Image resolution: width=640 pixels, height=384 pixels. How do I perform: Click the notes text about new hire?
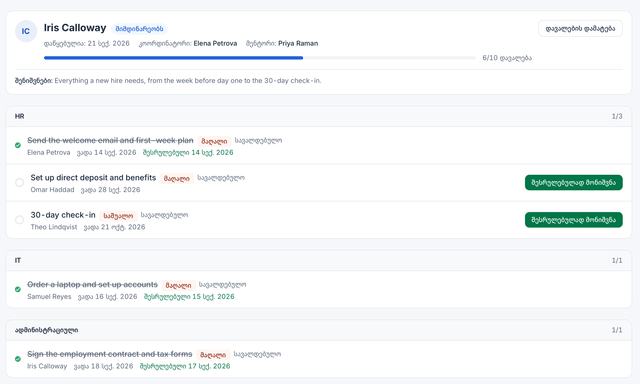point(188,81)
